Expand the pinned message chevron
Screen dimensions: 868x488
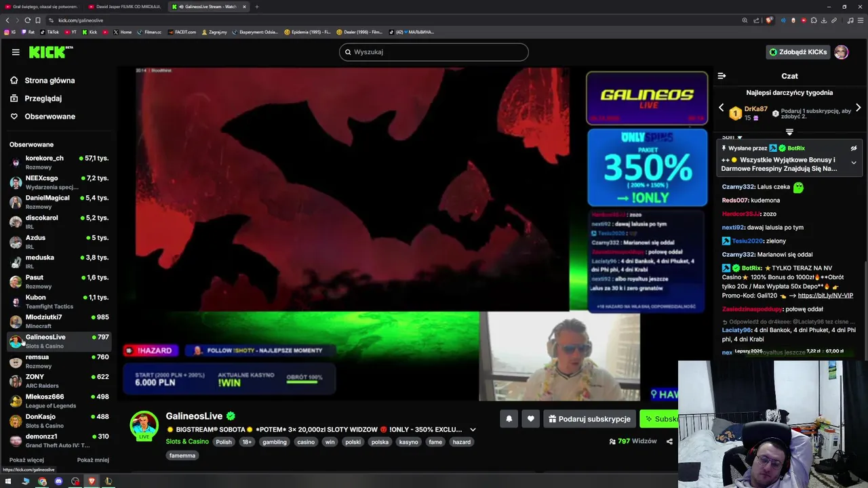854,163
